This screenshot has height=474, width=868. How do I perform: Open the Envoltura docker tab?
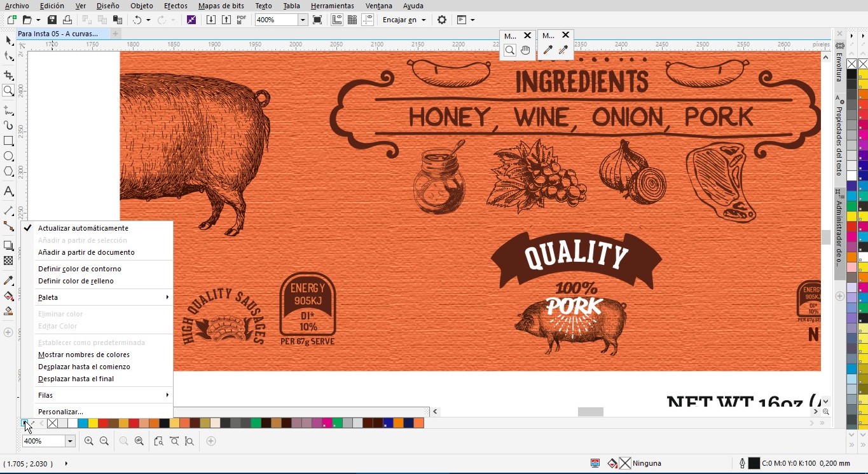coord(839,62)
